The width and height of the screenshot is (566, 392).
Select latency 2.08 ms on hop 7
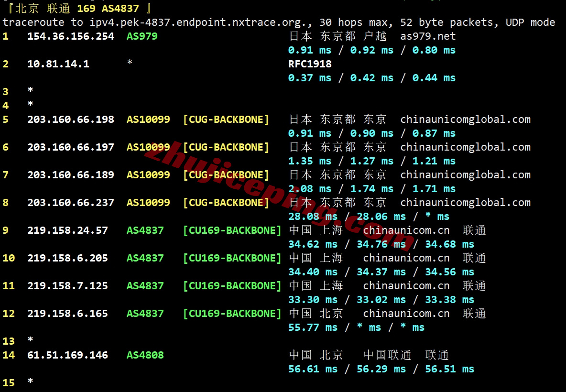(x=310, y=189)
